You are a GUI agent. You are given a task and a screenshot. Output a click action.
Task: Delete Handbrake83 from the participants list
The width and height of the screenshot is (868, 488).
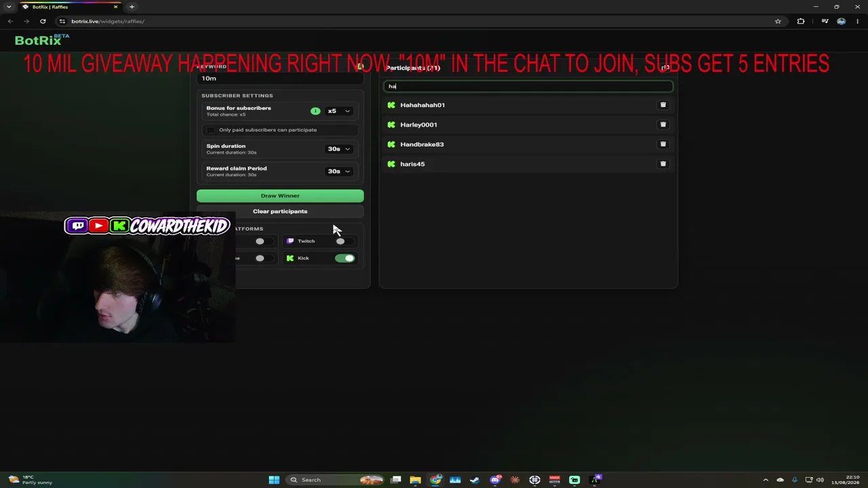click(663, 144)
